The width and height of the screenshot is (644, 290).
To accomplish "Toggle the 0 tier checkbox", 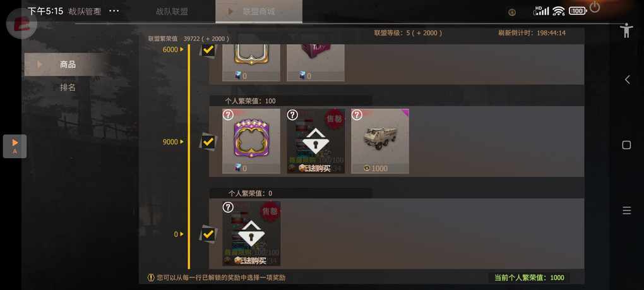I will 208,234.
